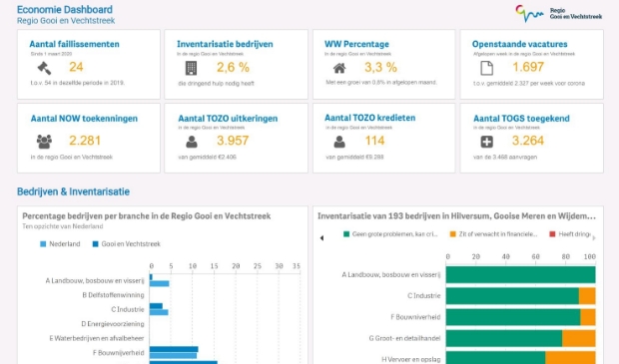Go to next legend items with right arrow
Viewport: 619px width, 364px height.
tap(594, 237)
